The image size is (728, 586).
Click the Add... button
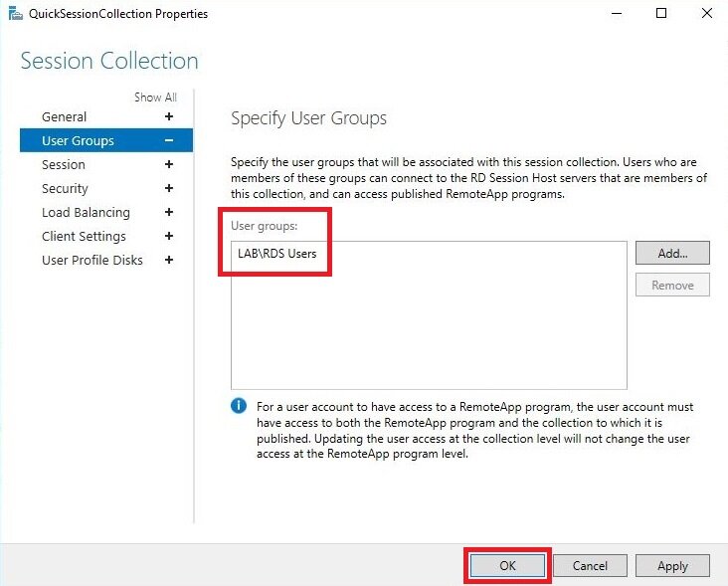pyautogui.click(x=672, y=253)
